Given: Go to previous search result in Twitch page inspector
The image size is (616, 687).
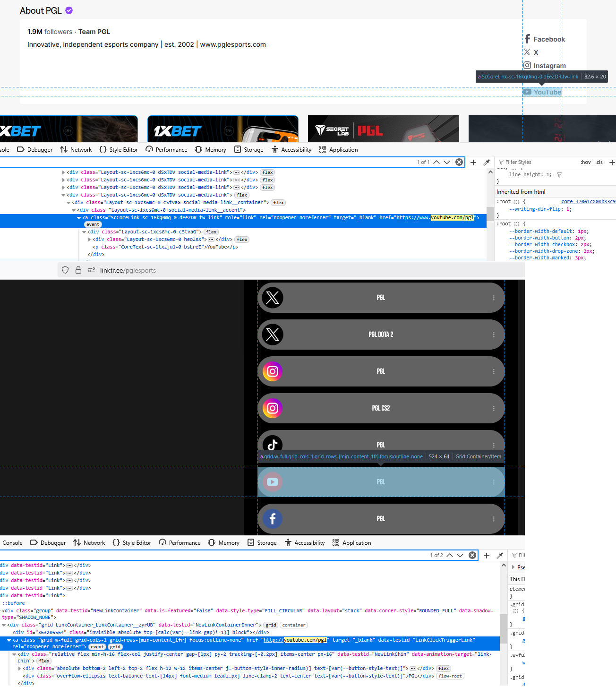Looking at the screenshot, I should point(436,162).
